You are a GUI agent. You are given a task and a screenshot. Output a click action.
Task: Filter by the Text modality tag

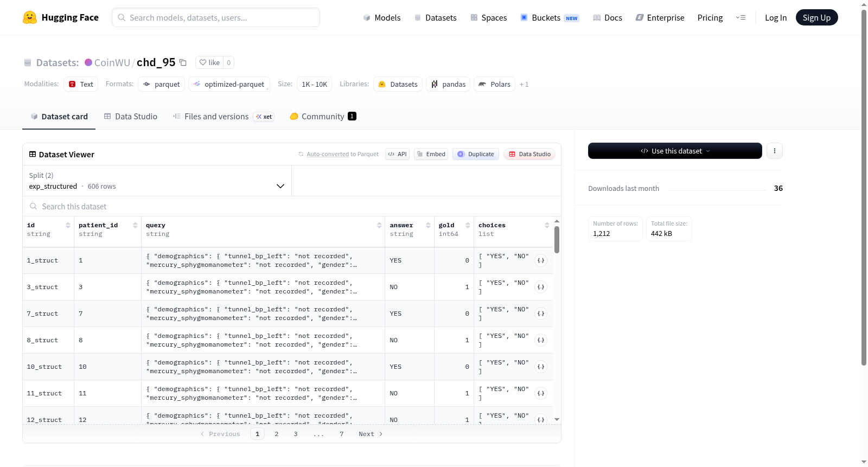click(x=81, y=85)
